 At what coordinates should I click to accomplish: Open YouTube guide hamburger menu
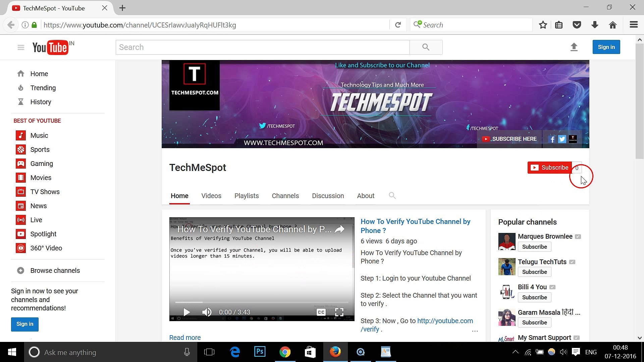pos(21,47)
